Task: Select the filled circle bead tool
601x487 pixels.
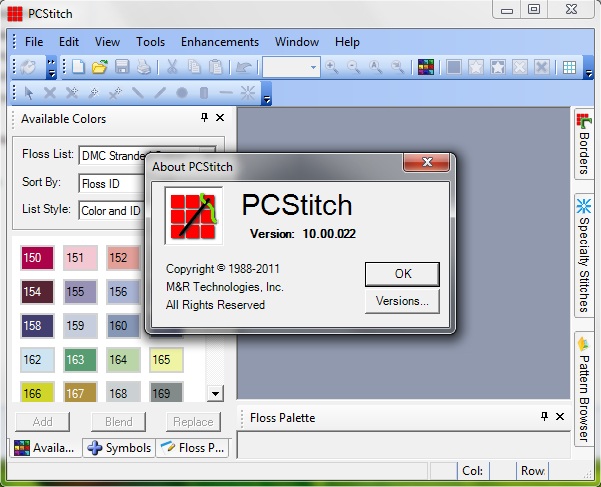Action: click(182, 93)
